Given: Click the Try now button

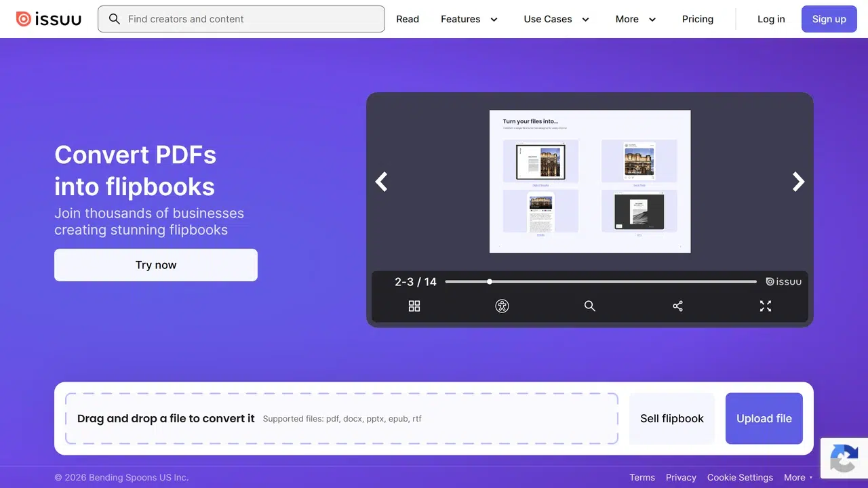Looking at the screenshot, I should pos(156,265).
